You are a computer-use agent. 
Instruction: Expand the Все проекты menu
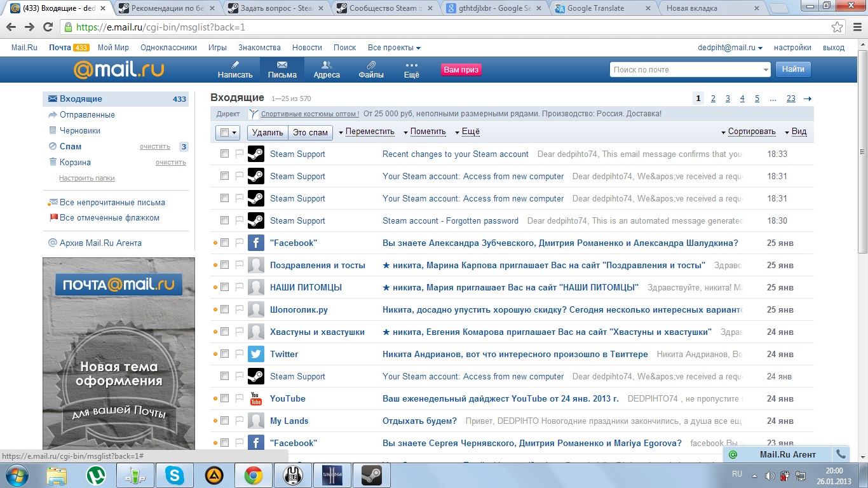click(394, 48)
